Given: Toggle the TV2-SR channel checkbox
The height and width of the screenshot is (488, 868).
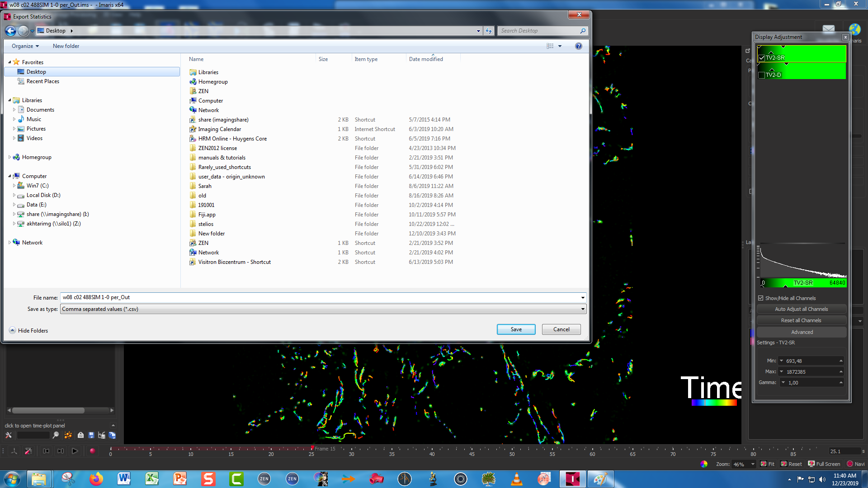Looking at the screenshot, I should (762, 58).
